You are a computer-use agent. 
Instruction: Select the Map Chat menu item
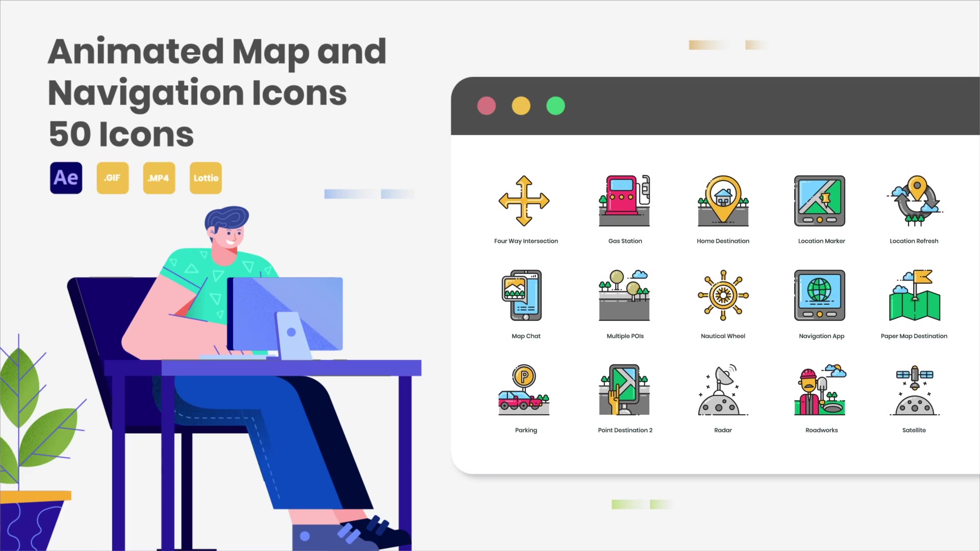pos(526,303)
